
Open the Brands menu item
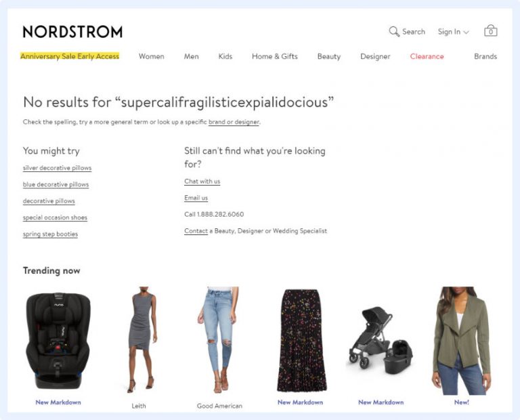pos(485,56)
